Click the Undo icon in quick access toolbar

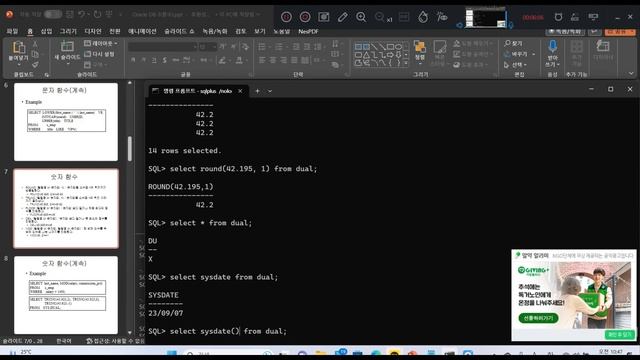coord(82,14)
